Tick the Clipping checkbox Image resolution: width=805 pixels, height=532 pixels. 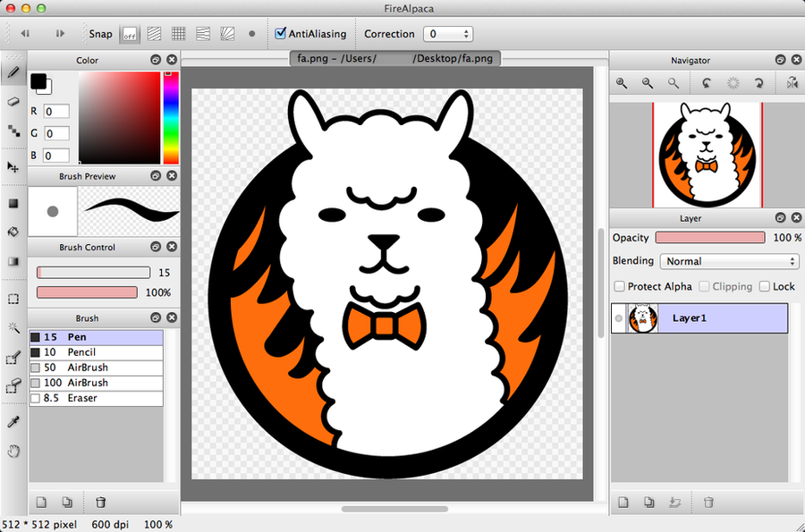[705, 286]
